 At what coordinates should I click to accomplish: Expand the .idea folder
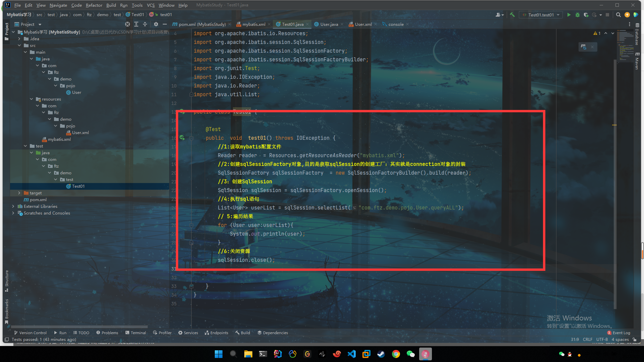19,39
